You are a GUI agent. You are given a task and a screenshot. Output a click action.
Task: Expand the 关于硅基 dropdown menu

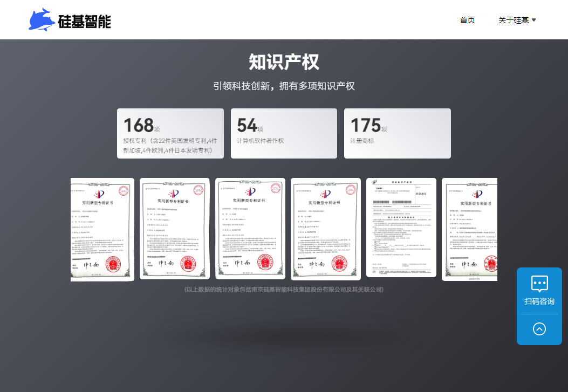coord(517,20)
